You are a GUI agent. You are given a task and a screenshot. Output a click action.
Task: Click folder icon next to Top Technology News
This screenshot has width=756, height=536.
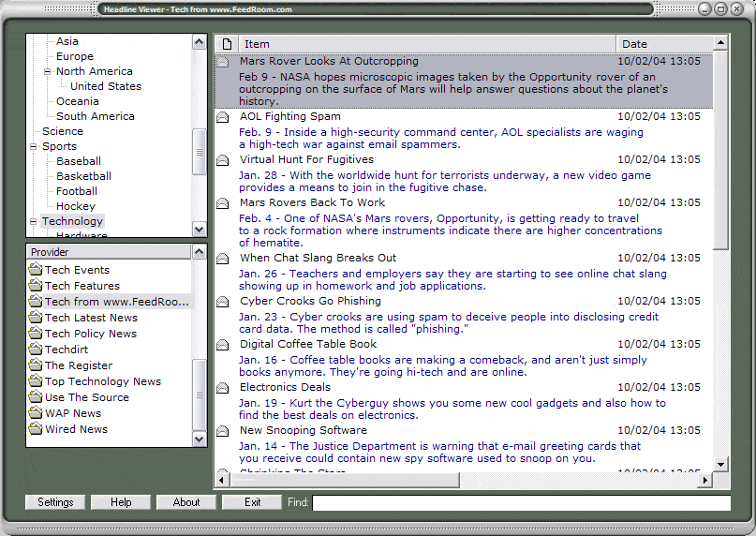click(36, 380)
